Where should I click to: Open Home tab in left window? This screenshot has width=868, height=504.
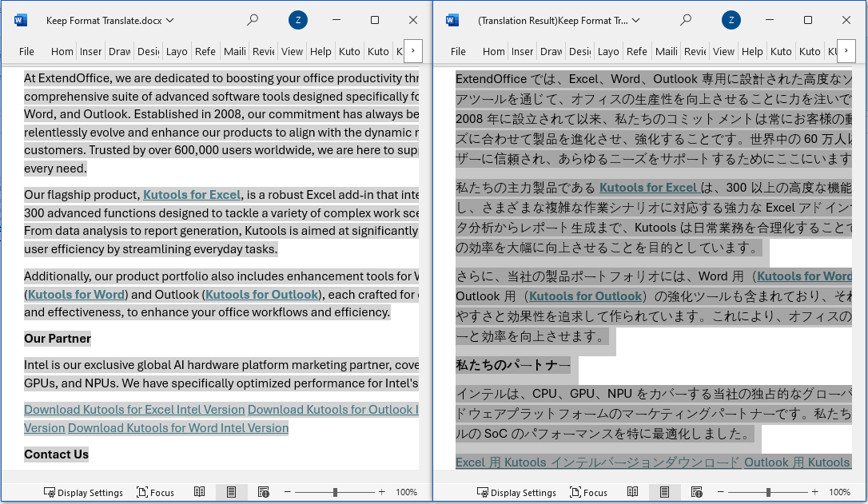pyautogui.click(x=62, y=51)
